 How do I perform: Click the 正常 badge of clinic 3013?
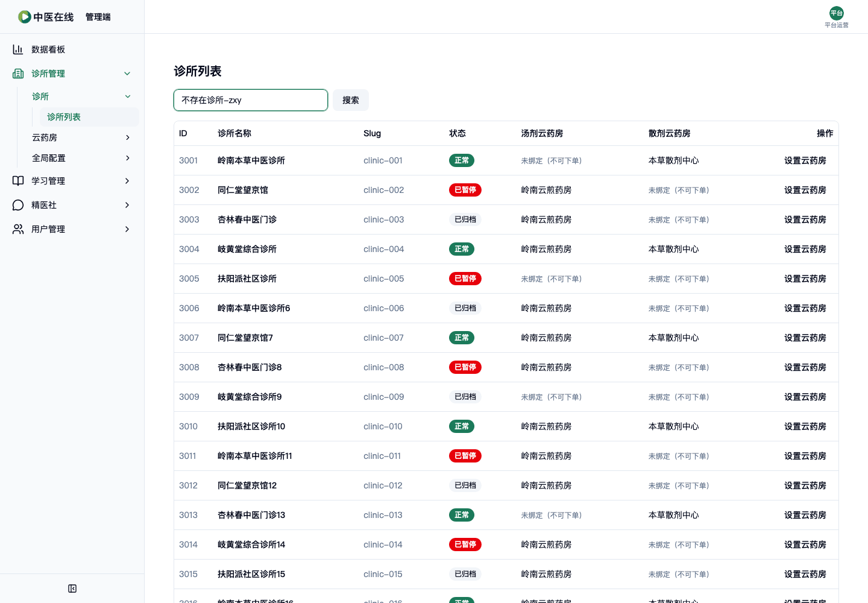tap(462, 515)
